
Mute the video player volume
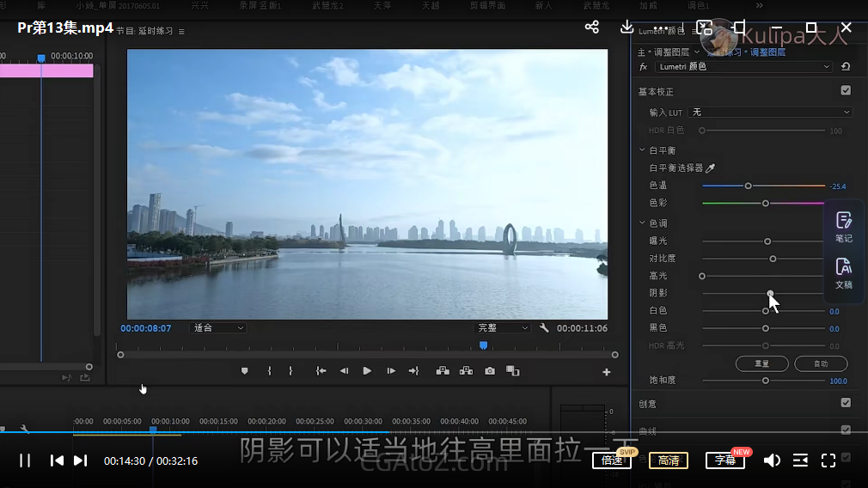[x=772, y=461]
